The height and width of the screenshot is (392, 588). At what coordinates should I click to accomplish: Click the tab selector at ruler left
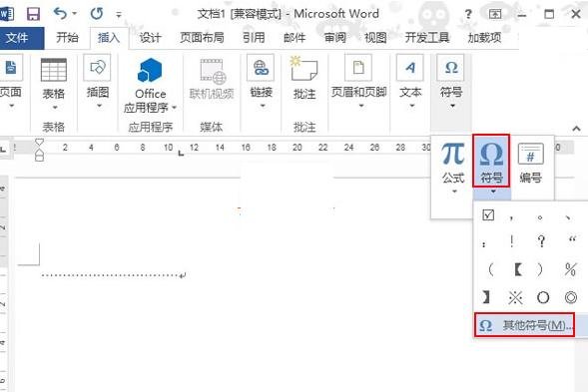[3, 149]
